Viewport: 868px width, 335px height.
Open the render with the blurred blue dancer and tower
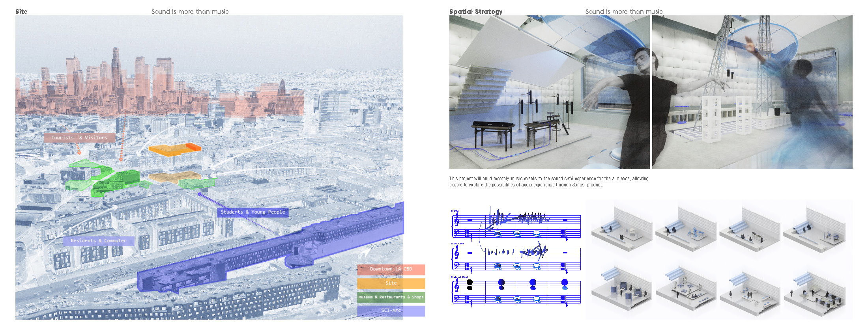(752, 92)
